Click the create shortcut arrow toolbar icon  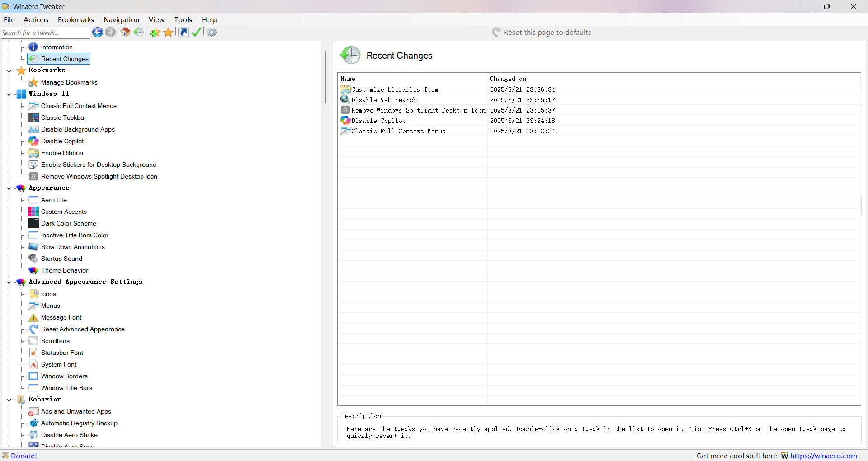coord(184,32)
